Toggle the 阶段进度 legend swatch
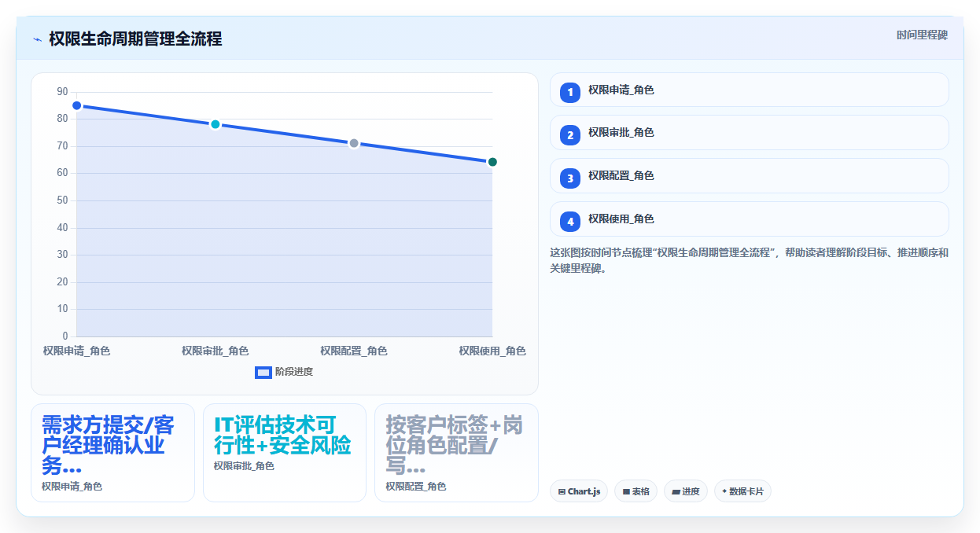 (263, 372)
